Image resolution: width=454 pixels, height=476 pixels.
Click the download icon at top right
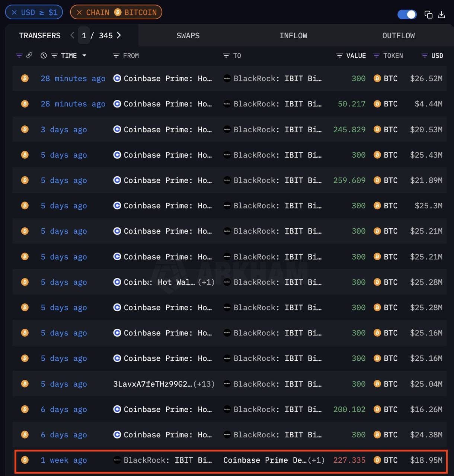pyautogui.click(x=441, y=15)
